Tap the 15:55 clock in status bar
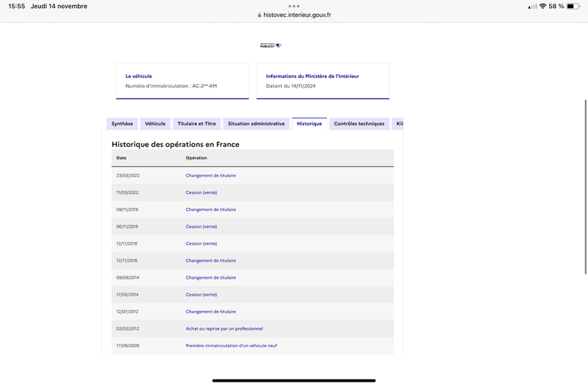 pyautogui.click(x=16, y=7)
